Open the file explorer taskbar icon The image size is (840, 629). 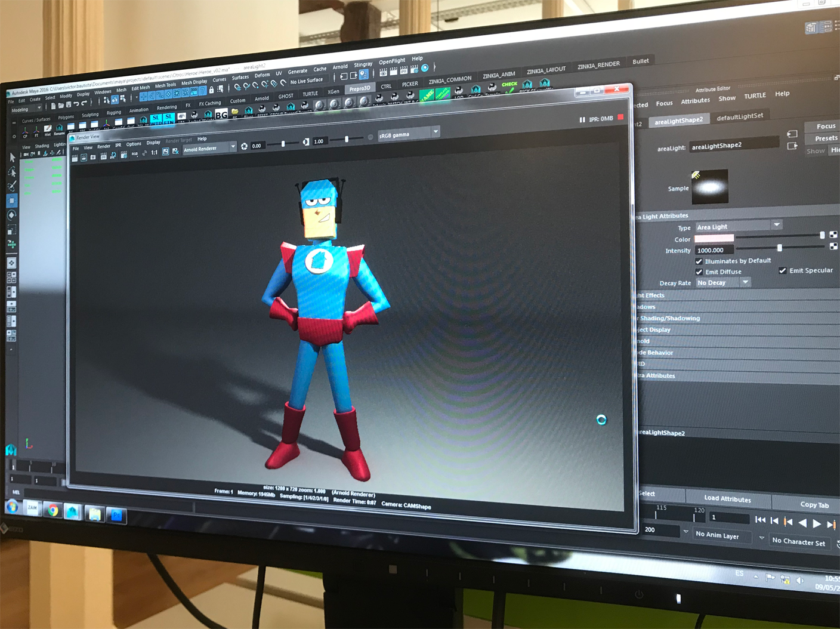(94, 513)
